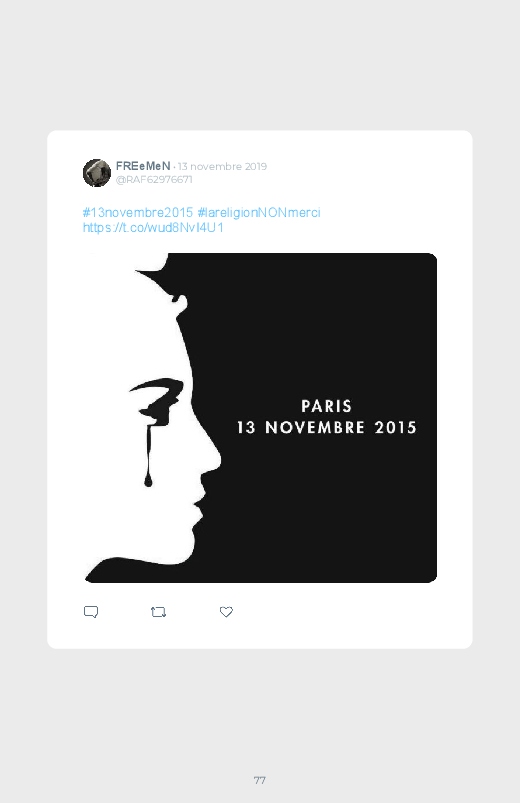
Task: Click the hair tuft atop the silhouette
Action: (153, 266)
